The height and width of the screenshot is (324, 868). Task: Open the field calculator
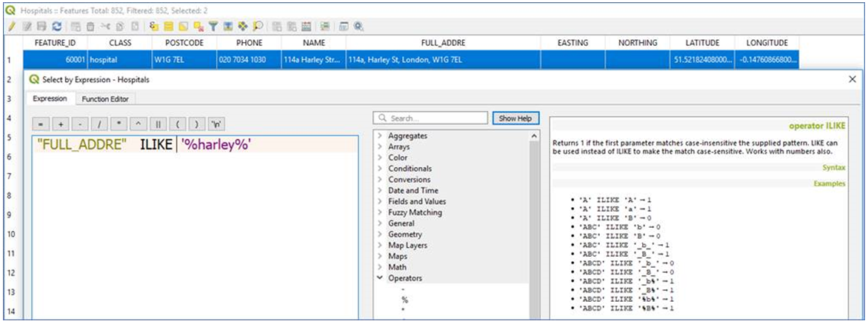click(x=307, y=26)
